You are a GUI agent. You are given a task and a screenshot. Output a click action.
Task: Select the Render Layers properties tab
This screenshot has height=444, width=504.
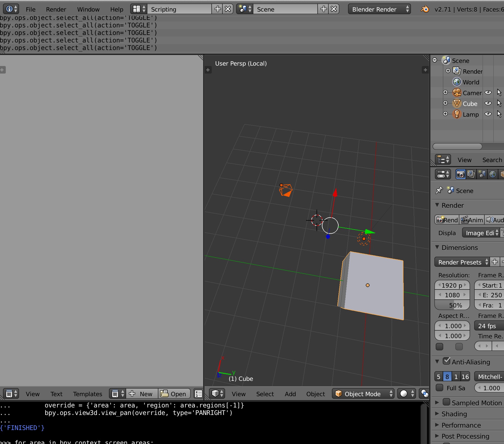pyautogui.click(x=471, y=174)
